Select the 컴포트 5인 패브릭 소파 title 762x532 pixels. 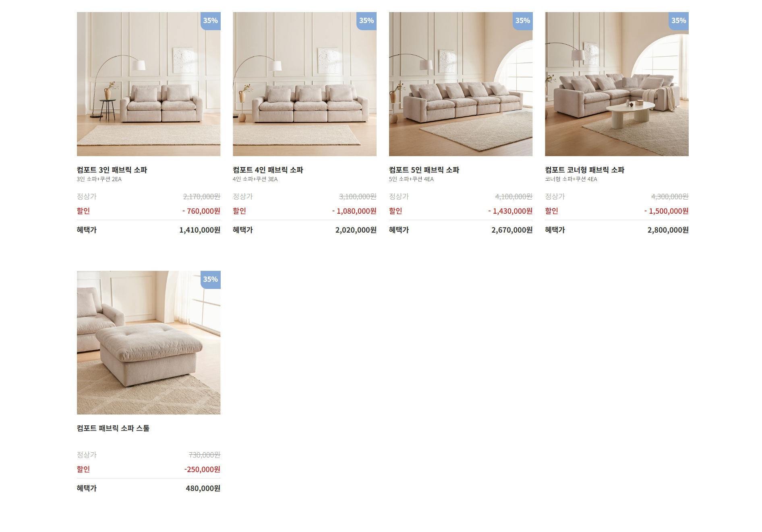pos(424,170)
